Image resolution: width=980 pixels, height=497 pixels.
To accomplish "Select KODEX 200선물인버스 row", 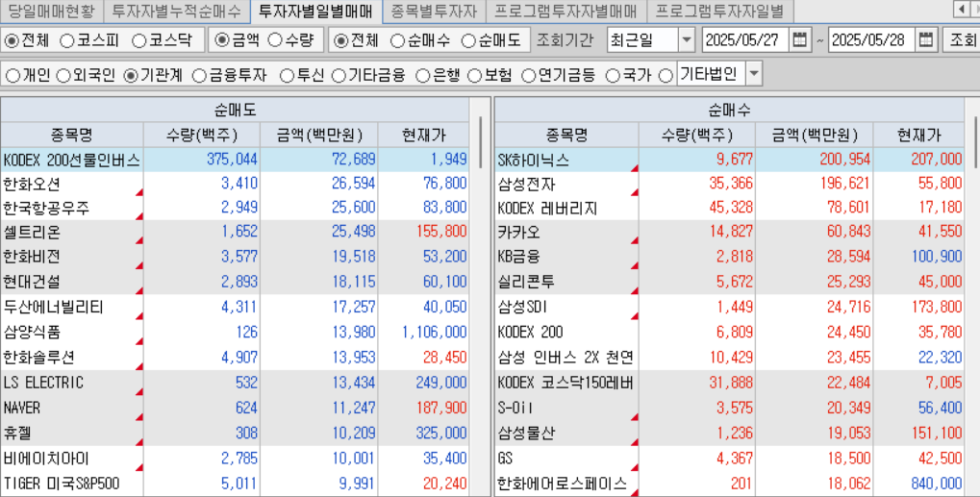I will pyautogui.click(x=235, y=160).
